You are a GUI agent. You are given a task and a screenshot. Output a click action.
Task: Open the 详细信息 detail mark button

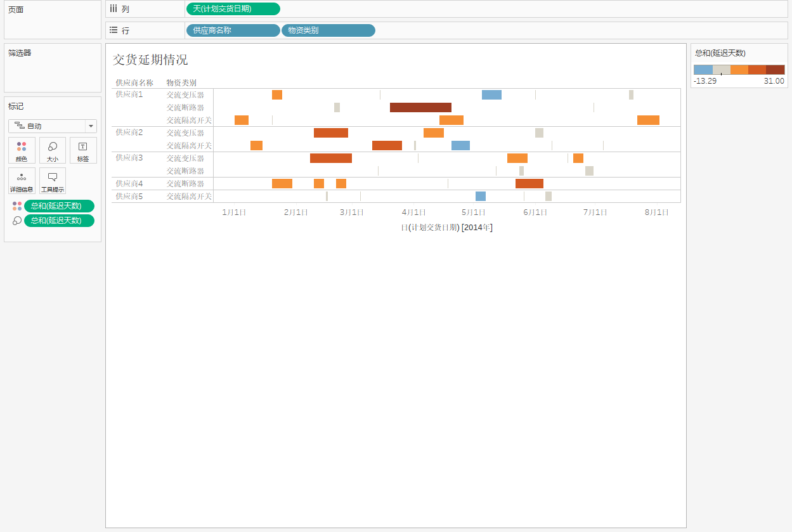22,181
